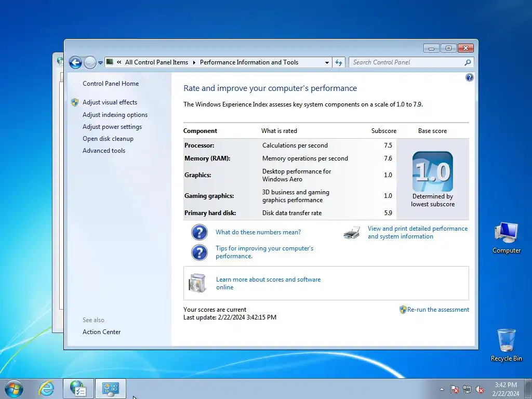Click Re-run the assessment

pyautogui.click(x=438, y=310)
